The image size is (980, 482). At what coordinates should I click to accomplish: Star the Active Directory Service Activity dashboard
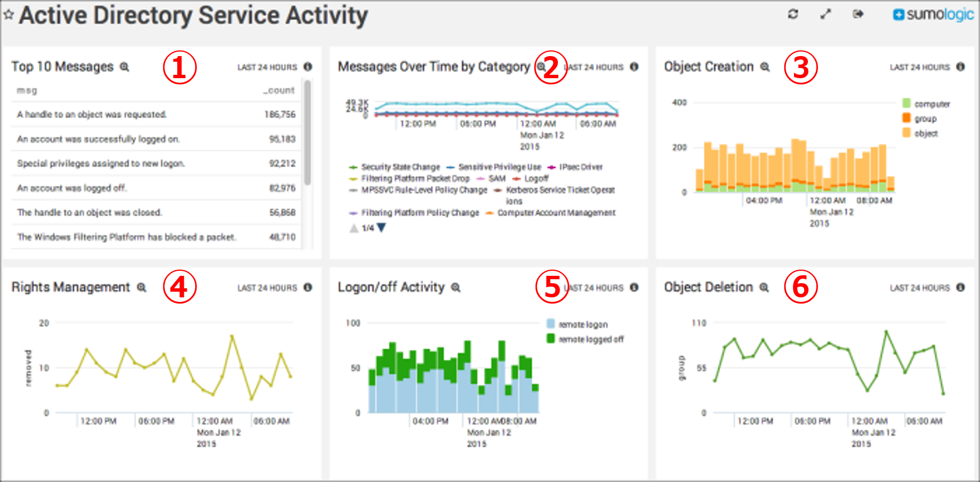(x=8, y=15)
